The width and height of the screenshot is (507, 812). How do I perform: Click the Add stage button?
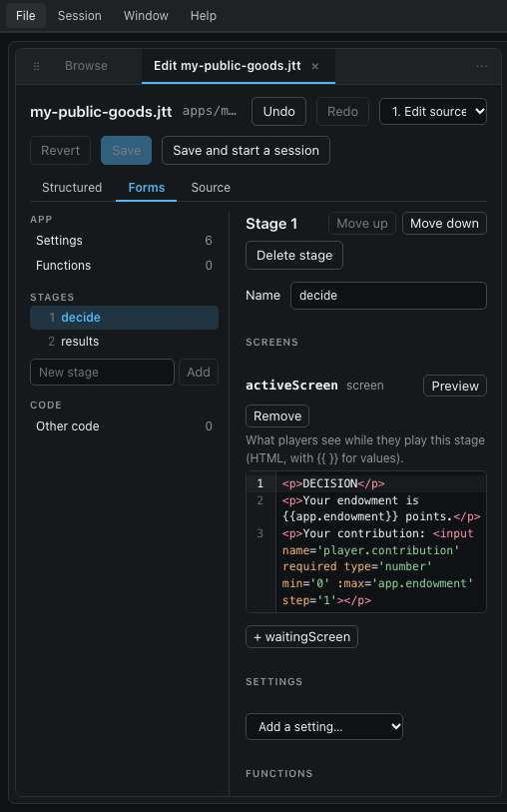coord(199,373)
